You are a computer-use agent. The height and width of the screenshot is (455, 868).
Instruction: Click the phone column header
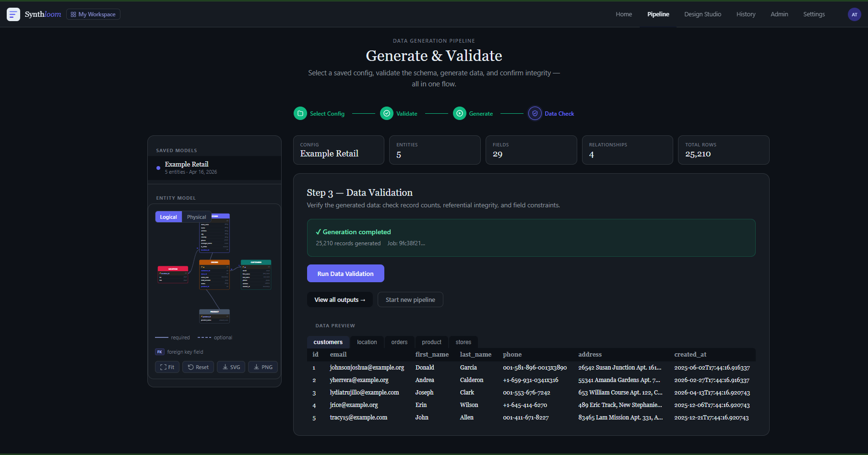pos(512,355)
